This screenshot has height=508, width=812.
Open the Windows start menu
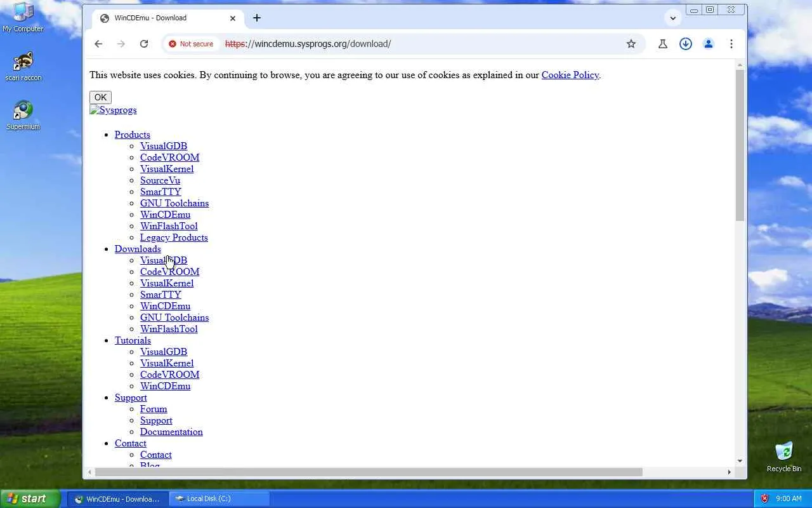click(30, 498)
